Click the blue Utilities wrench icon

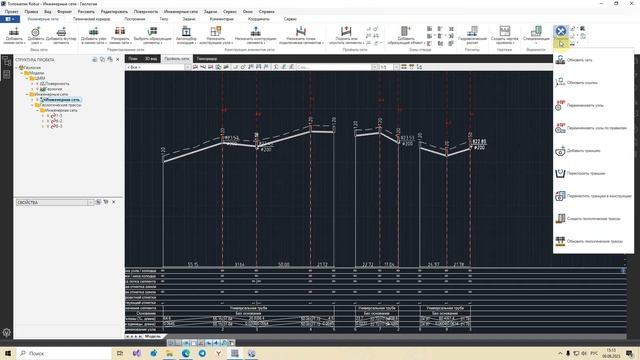560,31
